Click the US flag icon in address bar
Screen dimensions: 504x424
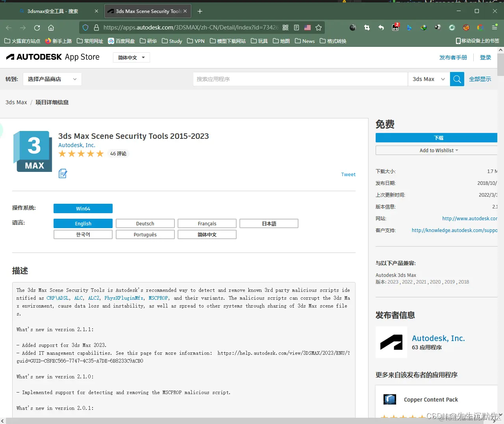(x=308, y=28)
